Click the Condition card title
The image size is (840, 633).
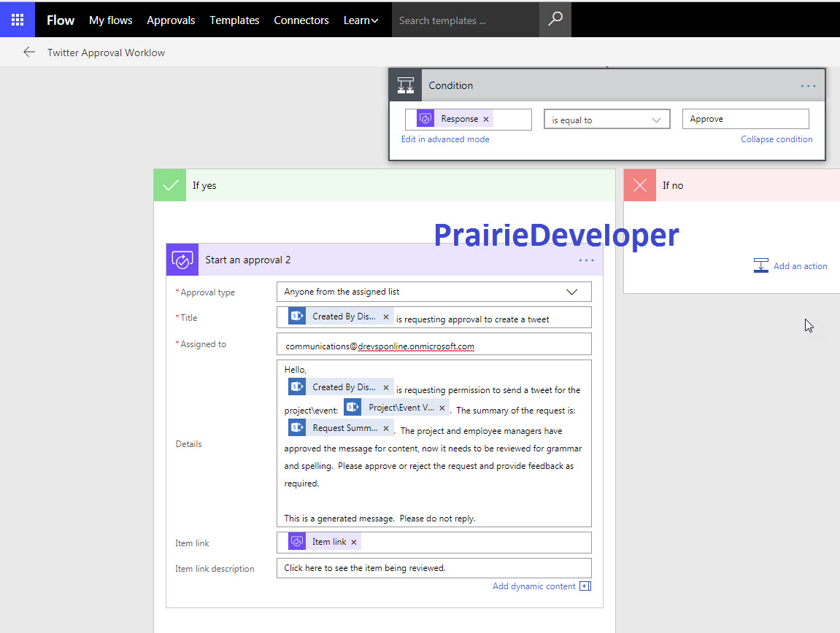coord(450,85)
